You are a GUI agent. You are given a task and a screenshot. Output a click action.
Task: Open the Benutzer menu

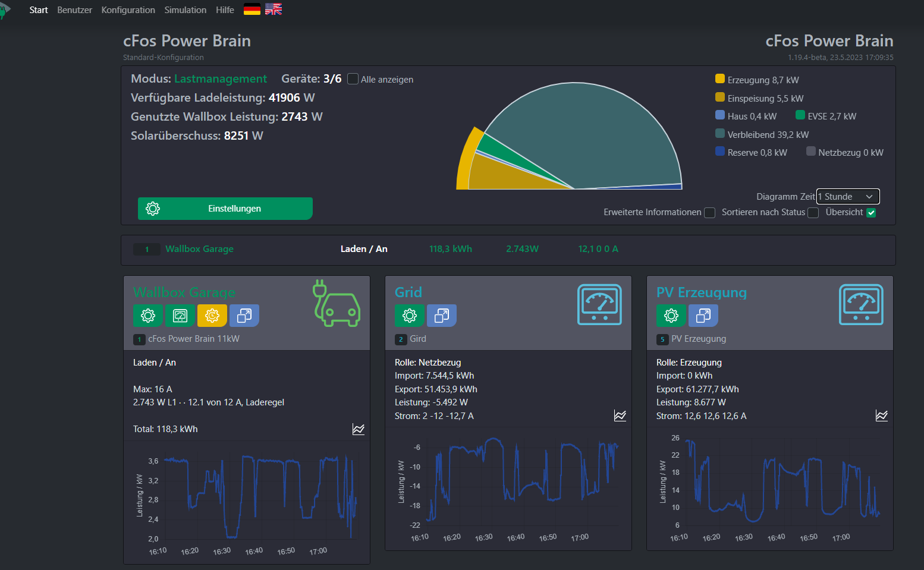click(x=74, y=10)
